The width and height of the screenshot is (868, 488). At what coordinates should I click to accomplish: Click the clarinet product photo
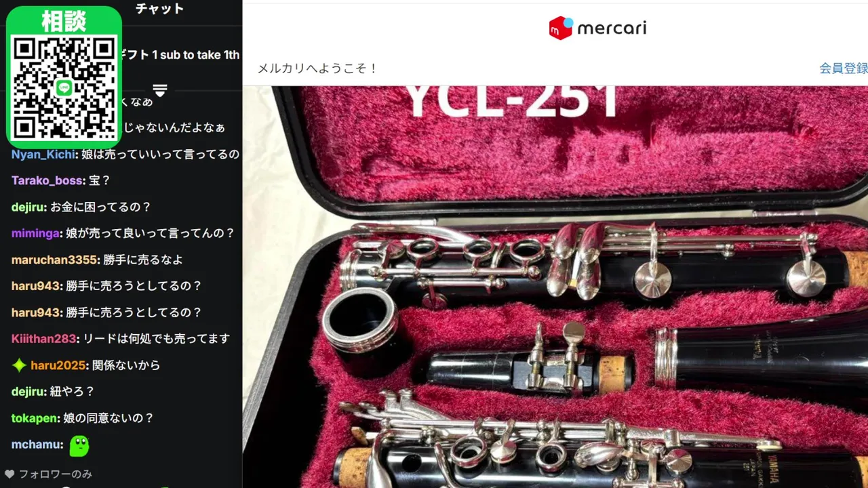pyautogui.click(x=555, y=287)
